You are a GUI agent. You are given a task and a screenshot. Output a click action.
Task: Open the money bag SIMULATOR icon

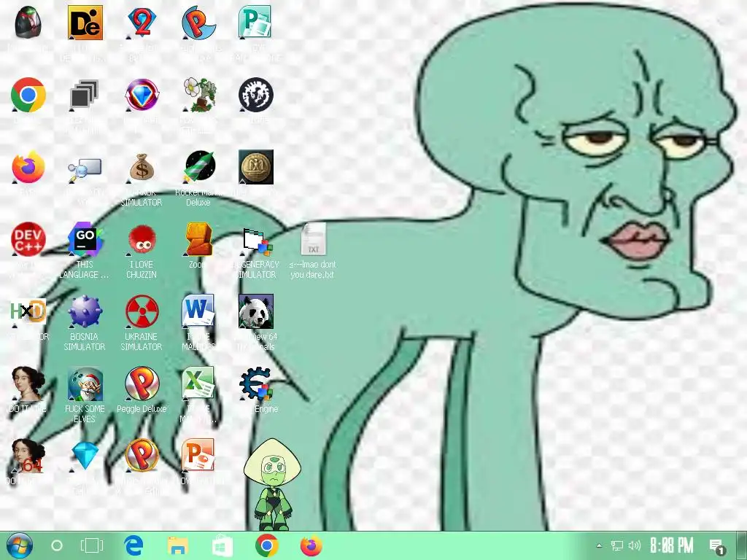[142, 167]
